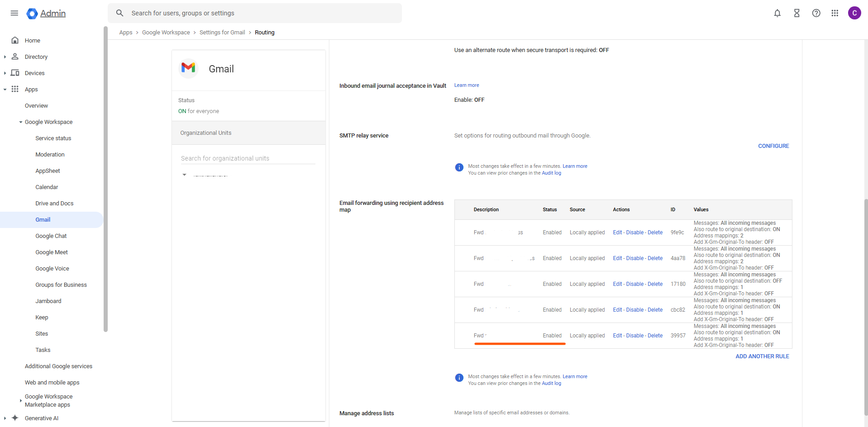Open the tasks hourglass icon
Image resolution: width=868 pixels, height=427 pixels.
797,13
